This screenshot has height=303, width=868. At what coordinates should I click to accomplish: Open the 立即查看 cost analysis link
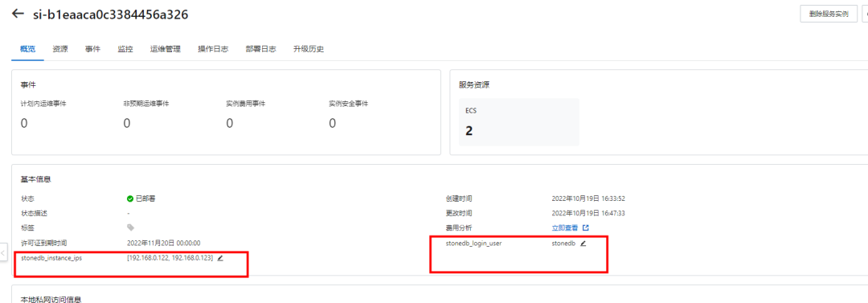[565, 227]
